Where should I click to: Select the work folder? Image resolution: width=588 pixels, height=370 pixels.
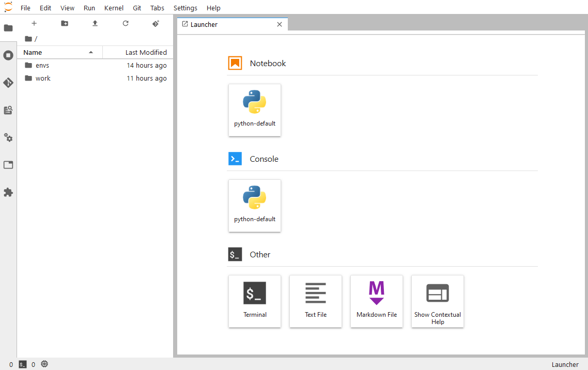(95, 79)
